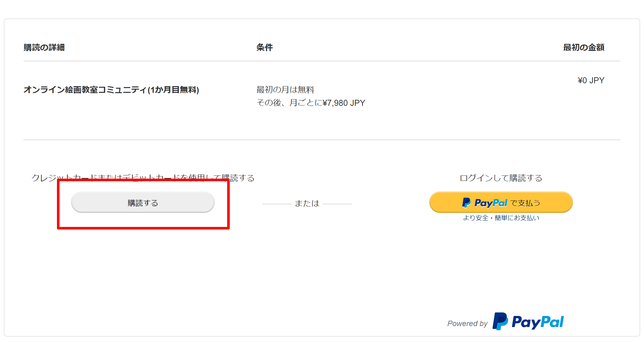Click the ログインして購読する heading
Viewport: 644px width, 342px height.
coord(501,178)
